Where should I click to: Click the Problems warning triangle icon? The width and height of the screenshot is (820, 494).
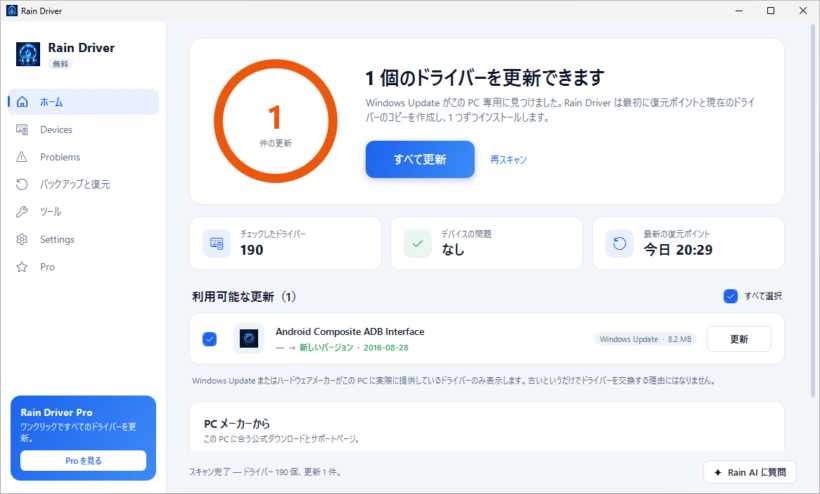pos(21,157)
